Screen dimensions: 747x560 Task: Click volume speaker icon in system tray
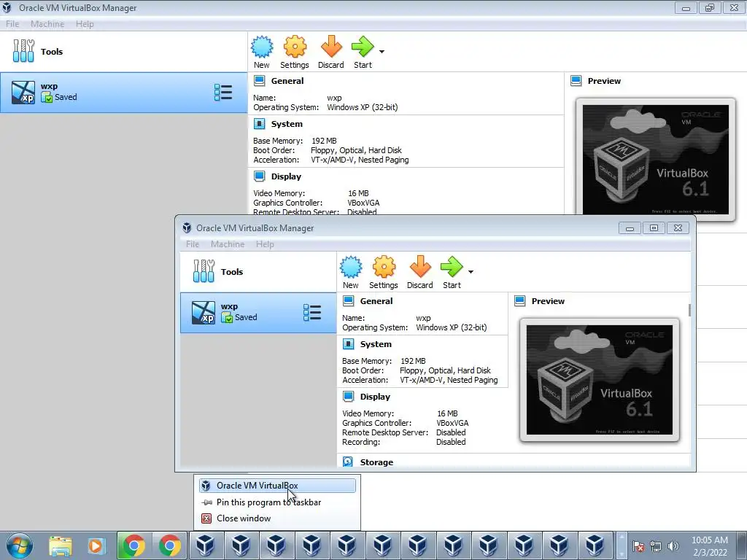(673, 545)
